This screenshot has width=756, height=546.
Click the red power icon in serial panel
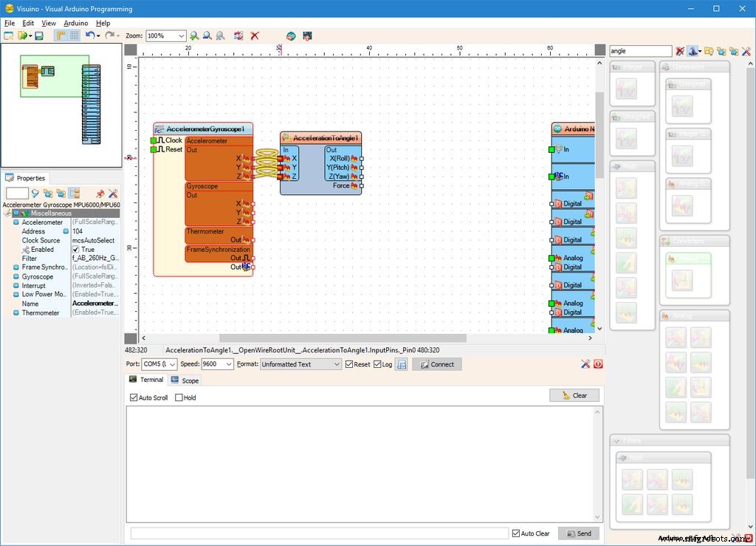pyautogui.click(x=597, y=364)
